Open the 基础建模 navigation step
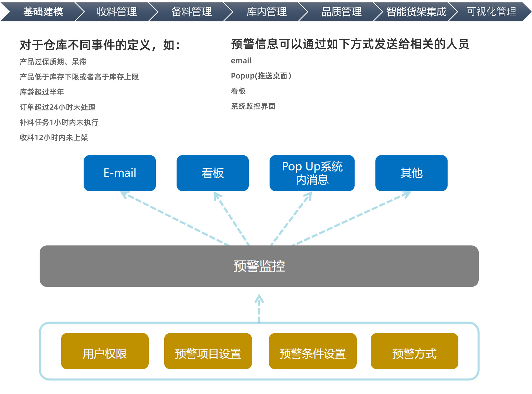The width and height of the screenshot is (532, 394). coord(43,12)
